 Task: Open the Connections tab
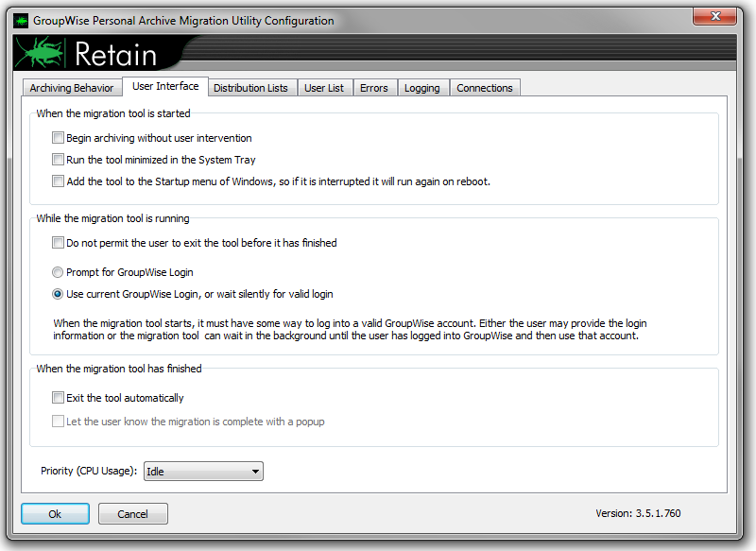(x=485, y=88)
